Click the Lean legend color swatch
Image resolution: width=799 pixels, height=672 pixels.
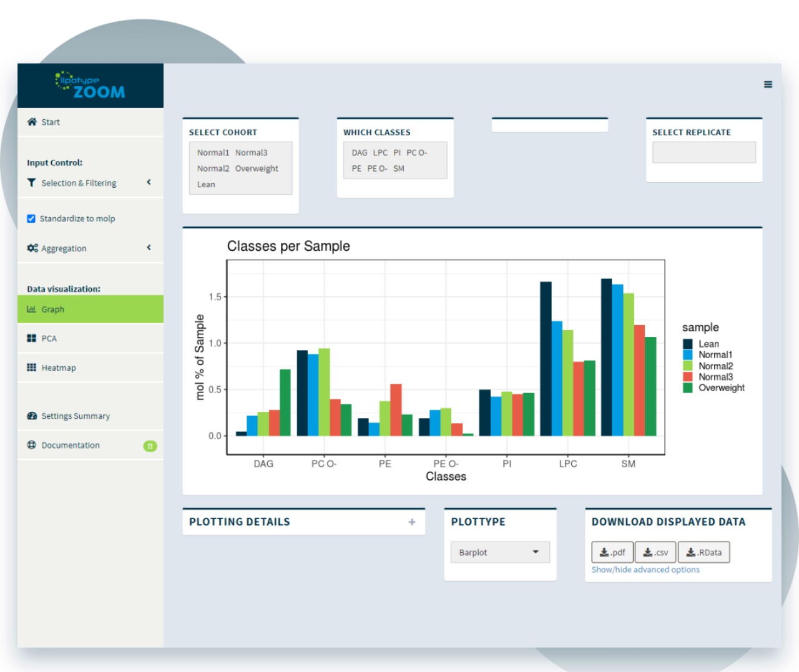coord(688,344)
